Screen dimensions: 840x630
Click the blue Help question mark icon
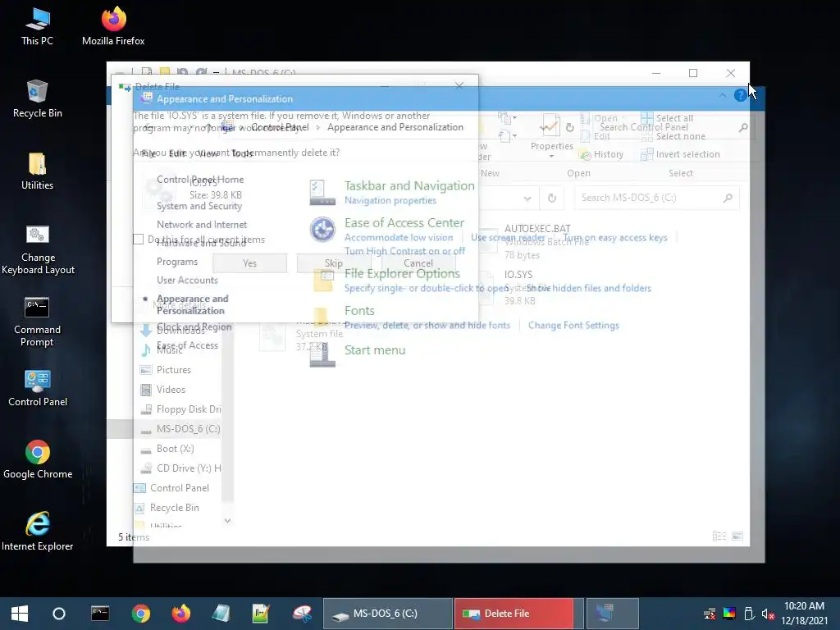pyautogui.click(x=740, y=95)
